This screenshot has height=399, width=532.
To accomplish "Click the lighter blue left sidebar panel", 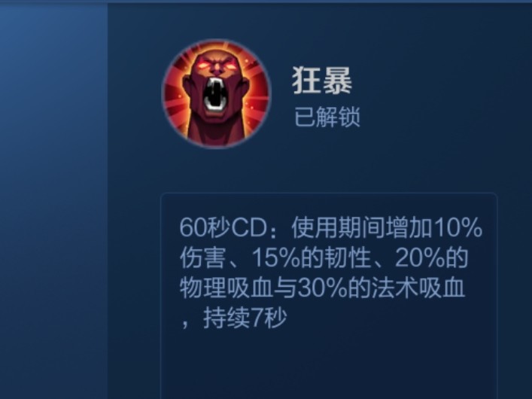I will point(53,200).
